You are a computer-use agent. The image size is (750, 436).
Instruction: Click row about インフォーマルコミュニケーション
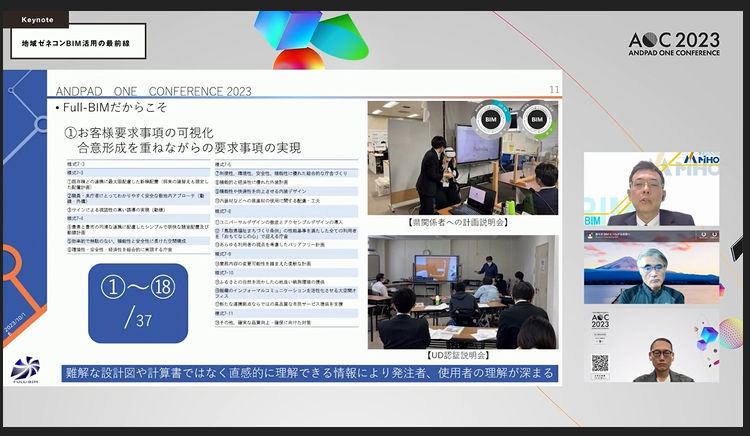286,293
